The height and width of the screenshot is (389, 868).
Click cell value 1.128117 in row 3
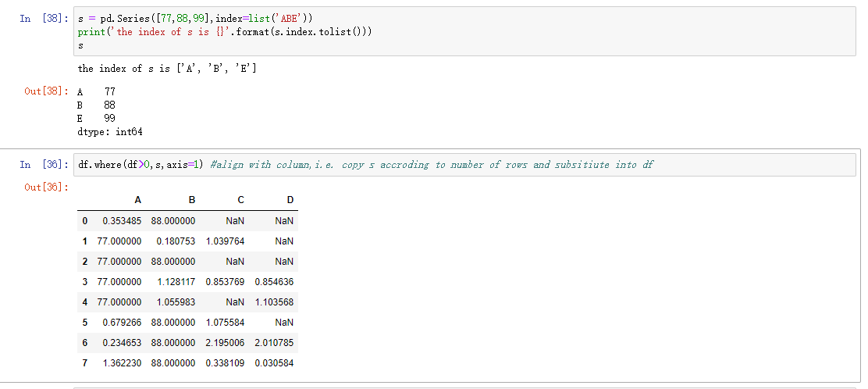176,281
